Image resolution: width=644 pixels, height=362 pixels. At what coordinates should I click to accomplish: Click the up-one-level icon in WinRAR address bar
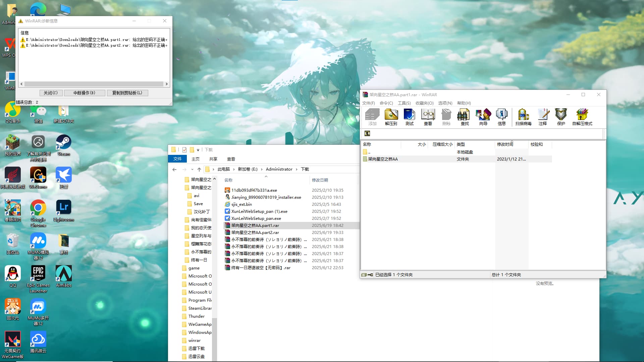tap(367, 133)
